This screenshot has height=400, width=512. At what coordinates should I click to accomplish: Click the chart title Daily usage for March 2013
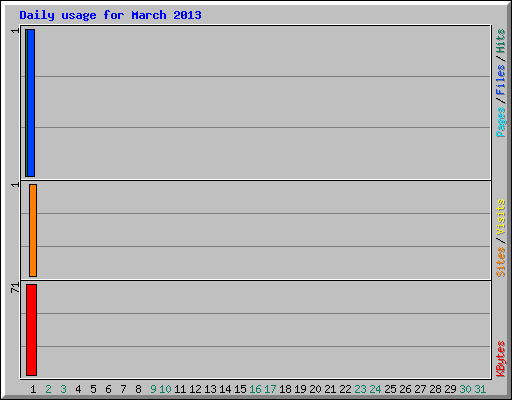110,15
